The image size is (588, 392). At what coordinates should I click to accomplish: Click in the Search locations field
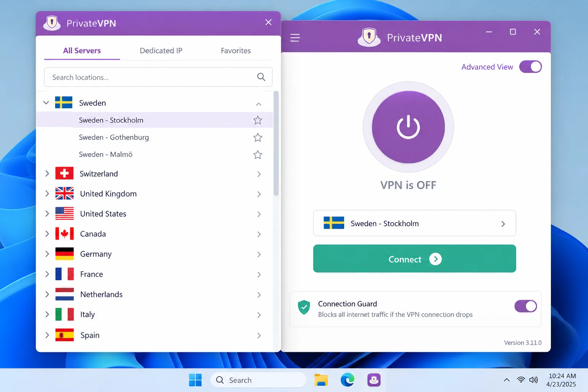pyautogui.click(x=158, y=77)
